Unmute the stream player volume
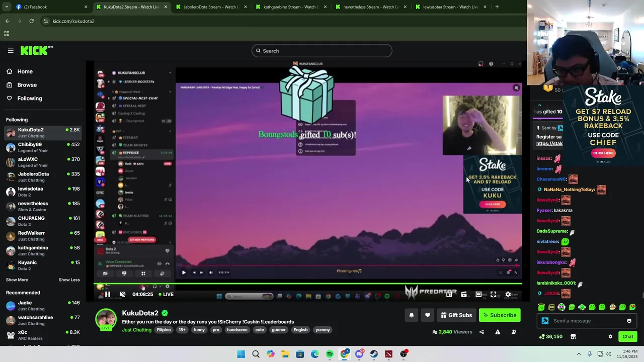 (122, 294)
